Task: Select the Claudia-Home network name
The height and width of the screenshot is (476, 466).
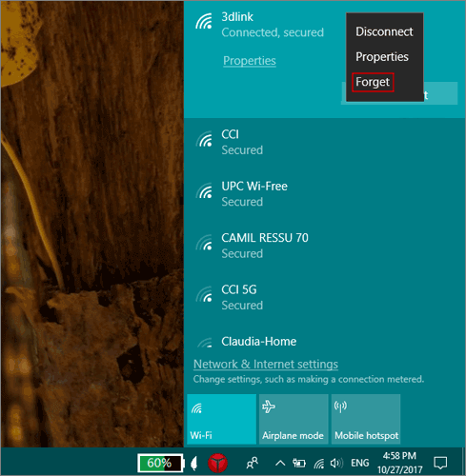Action: pyautogui.click(x=259, y=342)
